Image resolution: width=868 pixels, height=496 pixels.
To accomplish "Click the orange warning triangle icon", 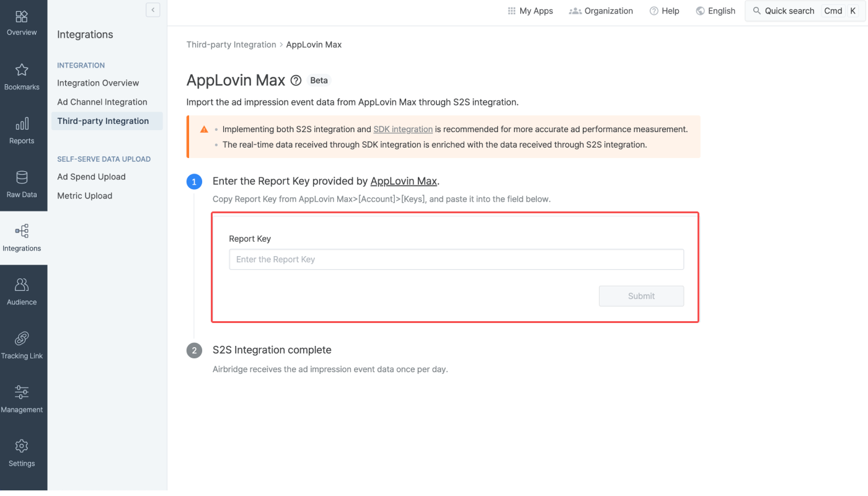I will (x=204, y=130).
